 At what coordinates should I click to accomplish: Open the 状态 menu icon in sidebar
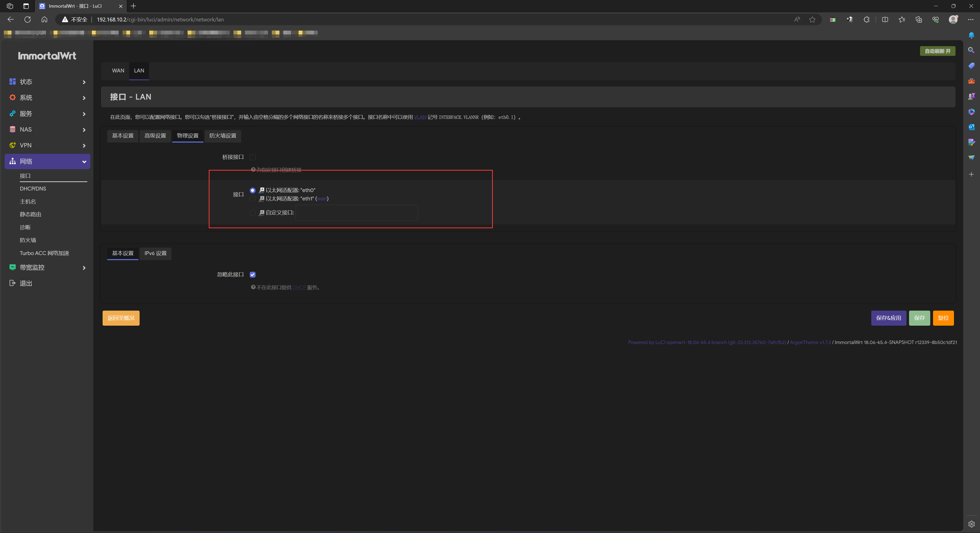[13, 82]
